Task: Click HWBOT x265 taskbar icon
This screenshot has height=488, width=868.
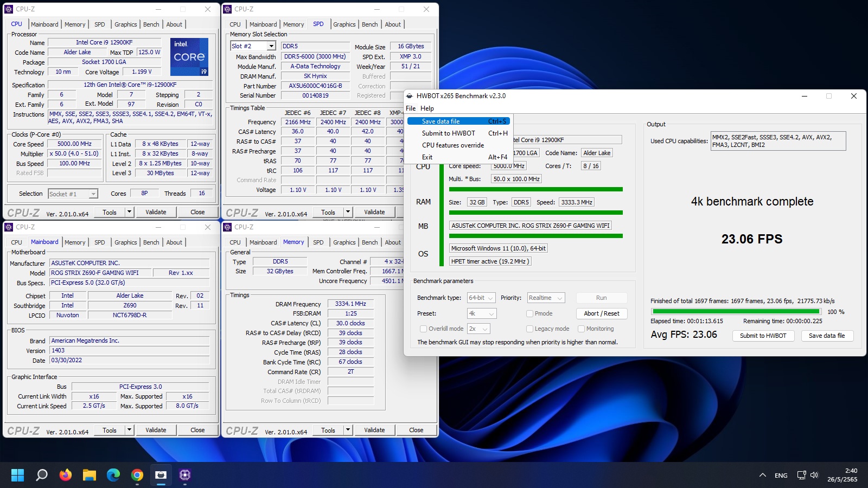Action: pyautogui.click(x=161, y=475)
